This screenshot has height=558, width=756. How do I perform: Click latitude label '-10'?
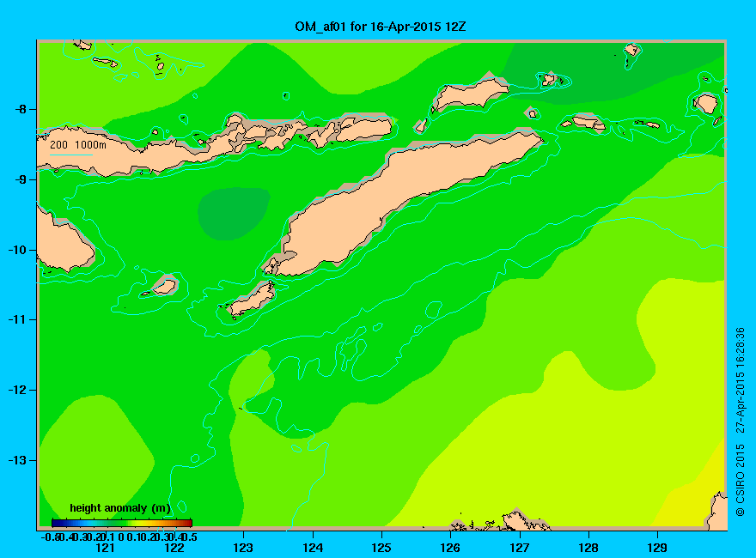17,250
